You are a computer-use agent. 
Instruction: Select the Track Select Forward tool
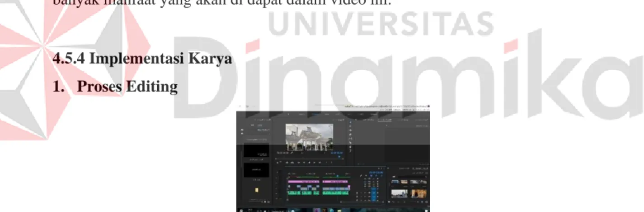tap(350, 126)
